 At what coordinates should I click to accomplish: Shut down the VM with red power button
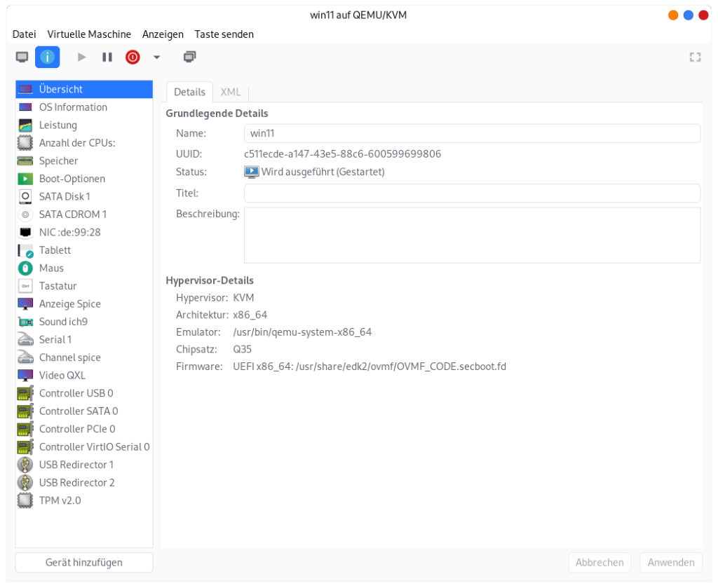[x=133, y=57]
